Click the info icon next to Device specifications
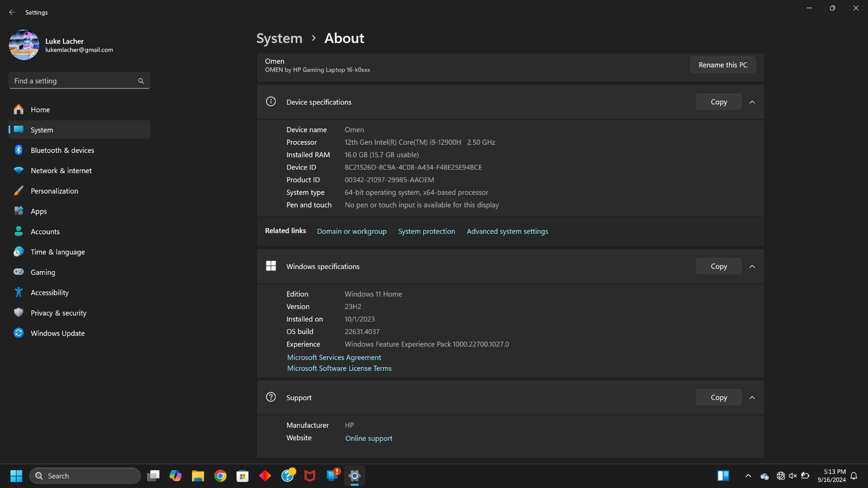 point(271,101)
